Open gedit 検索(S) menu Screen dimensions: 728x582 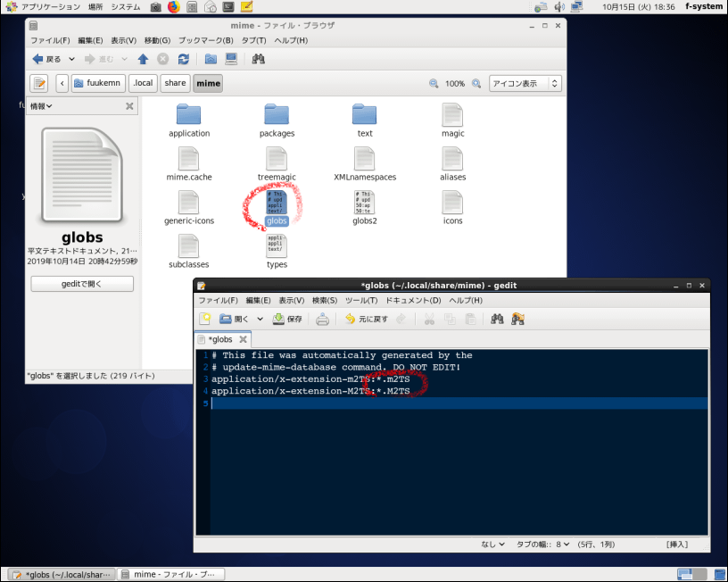pos(325,301)
